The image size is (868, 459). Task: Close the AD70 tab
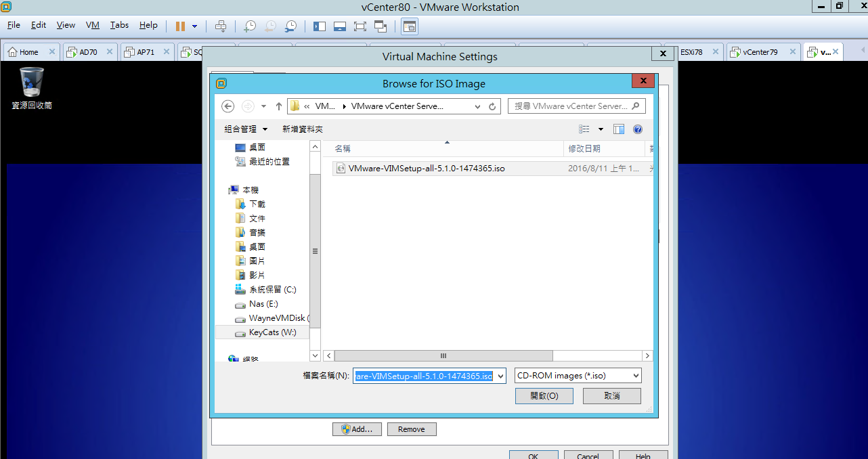[x=110, y=52]
